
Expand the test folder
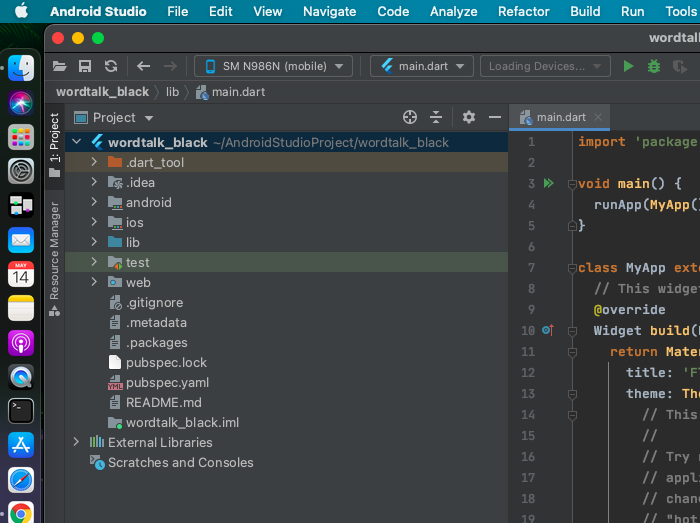coord(94,262)
